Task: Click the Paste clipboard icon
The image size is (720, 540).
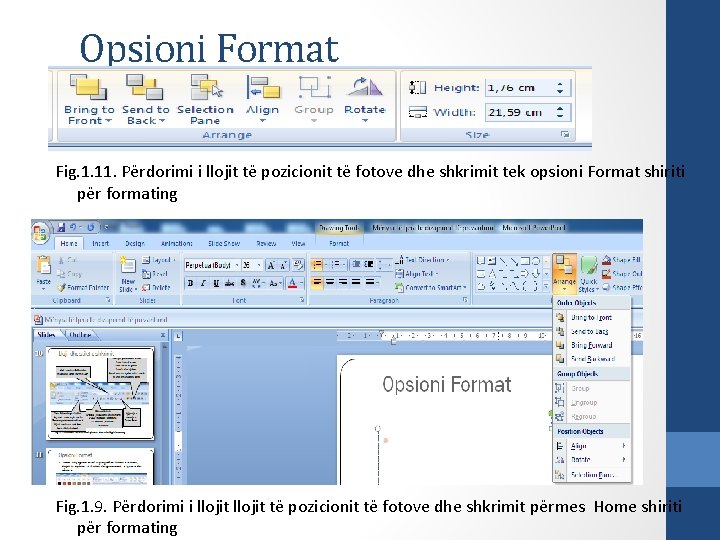Action: pyautogui.click(x=44, y=266)
